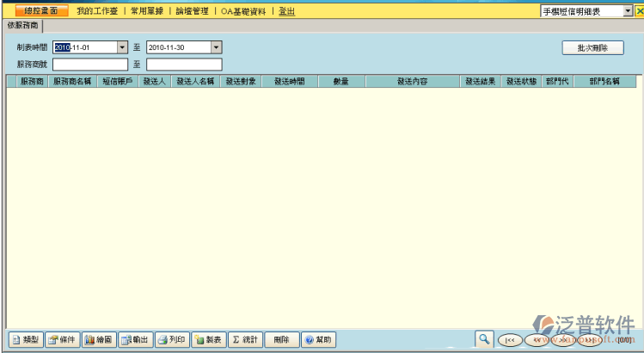Click the 繪圖 (chart) button
The height and width of the screenshot is (353, 644).
coord(98,339)
